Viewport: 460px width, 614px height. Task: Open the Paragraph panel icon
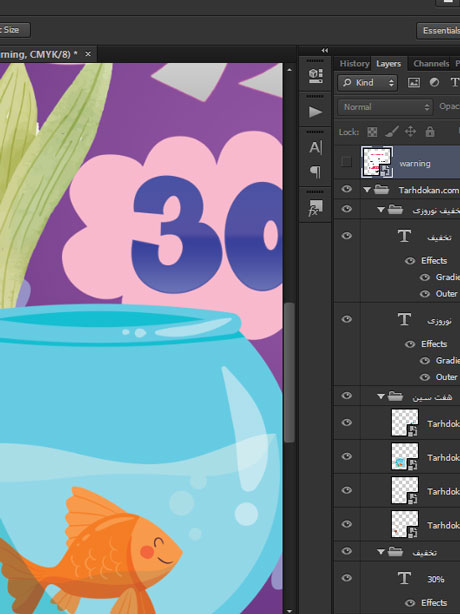pos(316,172)
